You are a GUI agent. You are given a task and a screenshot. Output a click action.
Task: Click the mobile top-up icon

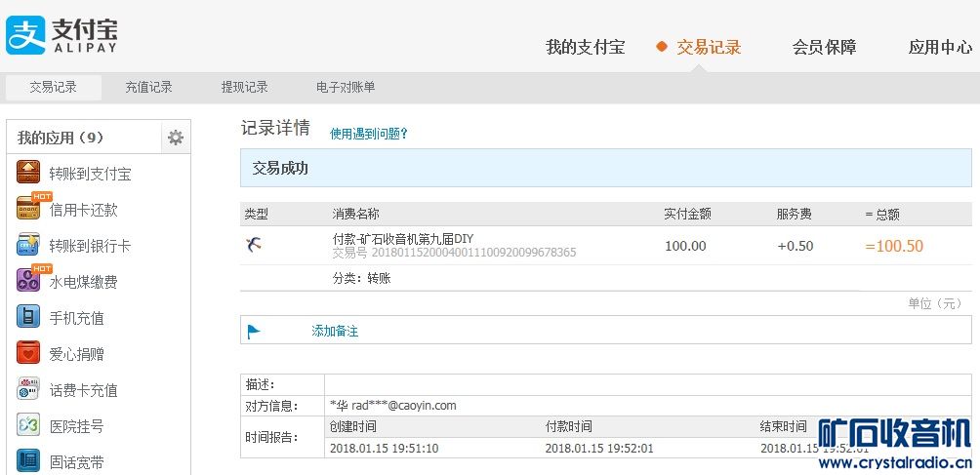[28, 317]
